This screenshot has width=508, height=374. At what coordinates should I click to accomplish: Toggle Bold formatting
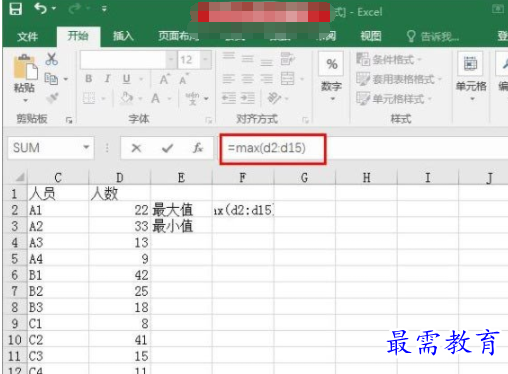pos(89,79)
